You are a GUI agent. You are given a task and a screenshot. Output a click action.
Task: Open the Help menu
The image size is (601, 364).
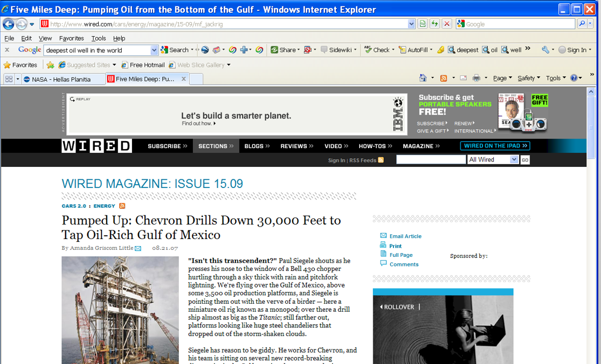point(119,38)
